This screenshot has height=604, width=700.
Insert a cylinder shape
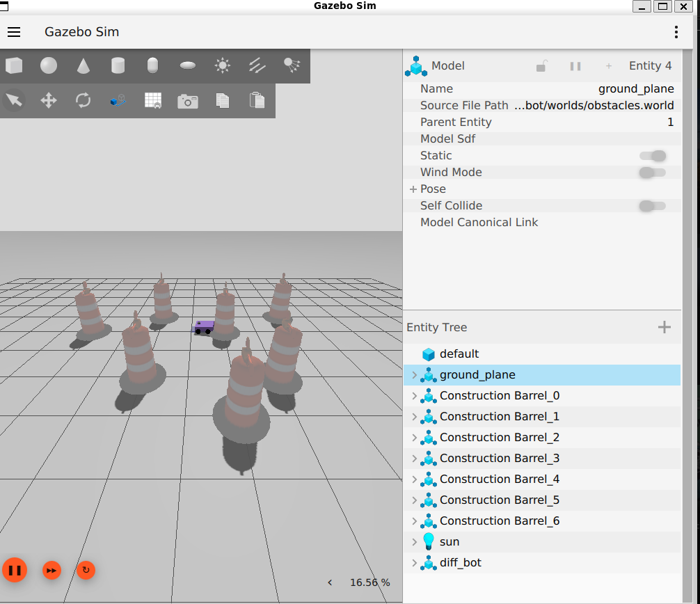[118, 65]
